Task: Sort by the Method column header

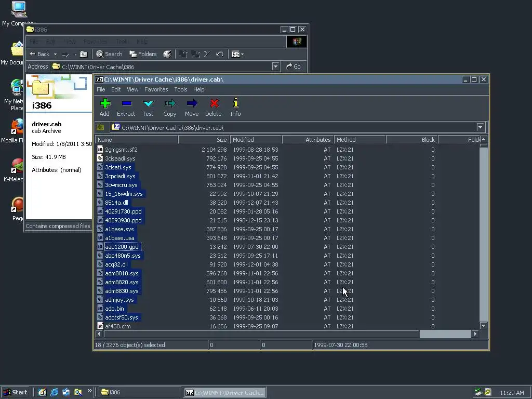Action: click(x=360, y=140)
